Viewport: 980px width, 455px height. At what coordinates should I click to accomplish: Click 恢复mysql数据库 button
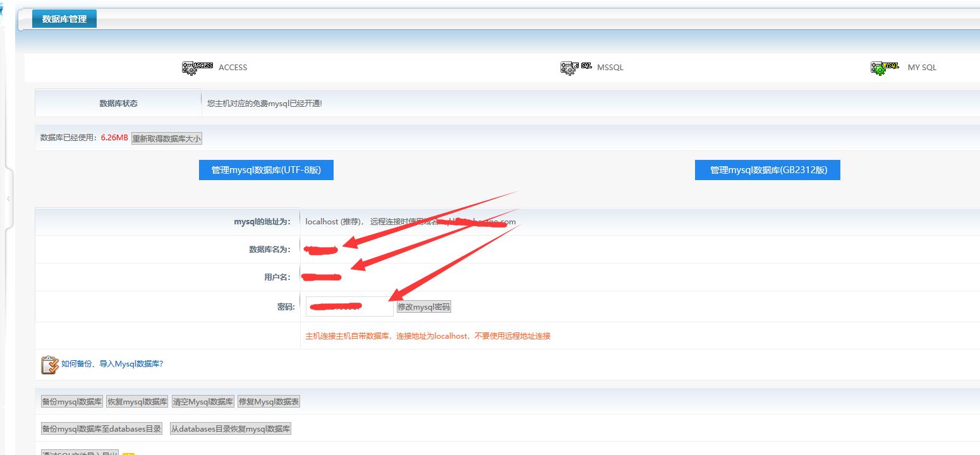click(x=137, y=402)
